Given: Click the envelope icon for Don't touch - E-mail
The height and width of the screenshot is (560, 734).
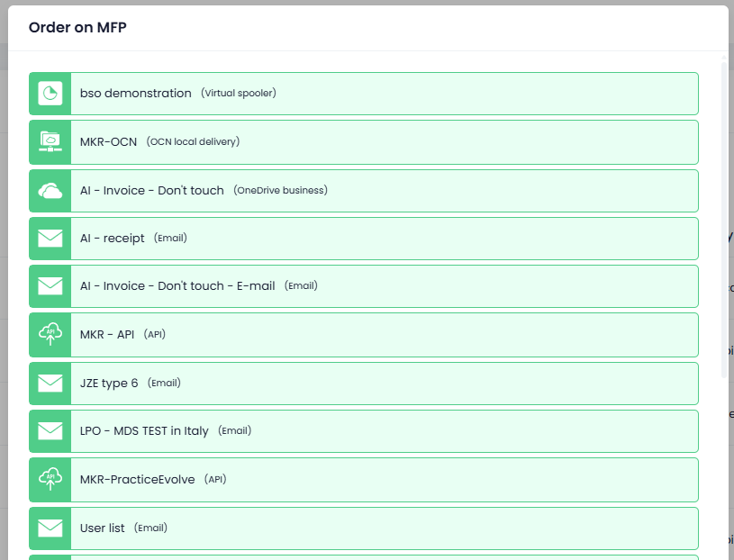Looking at the screenshot, I should [50, 286].
